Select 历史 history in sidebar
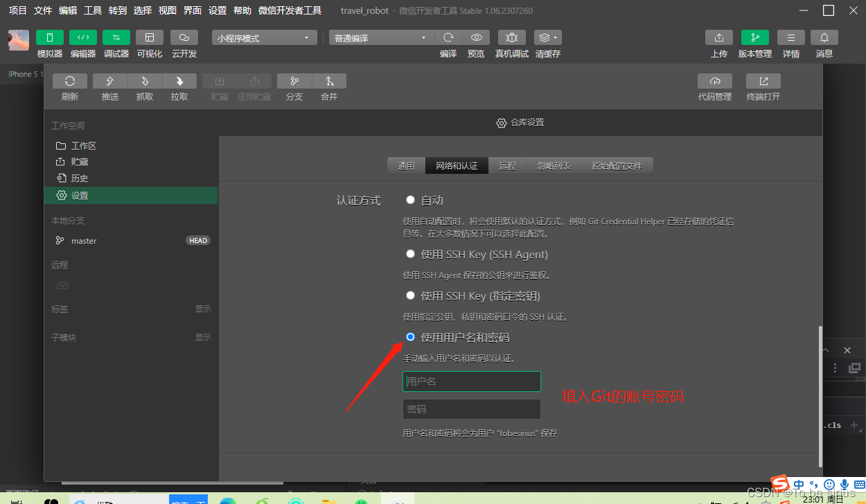 coord(131,179)
